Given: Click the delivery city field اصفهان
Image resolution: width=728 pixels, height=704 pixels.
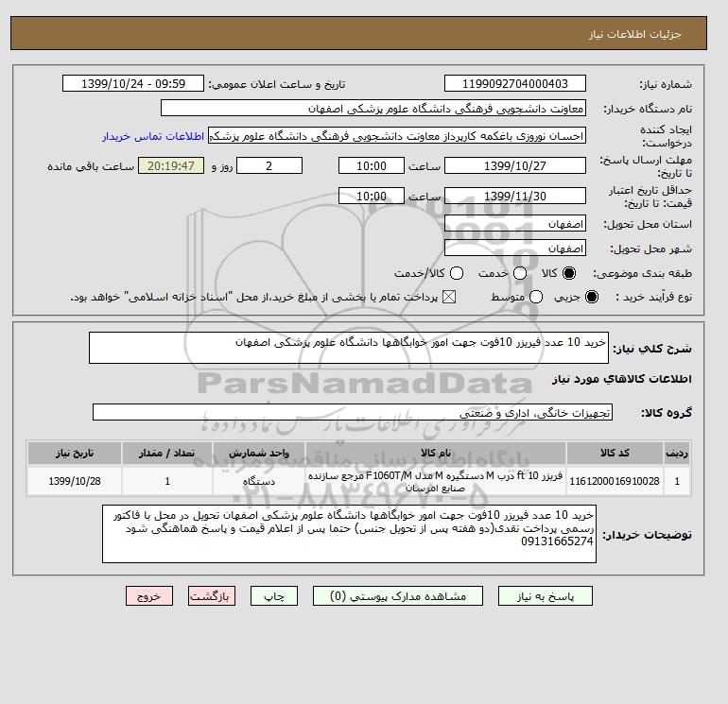Looking at the screenshot, I should (515, 249).
